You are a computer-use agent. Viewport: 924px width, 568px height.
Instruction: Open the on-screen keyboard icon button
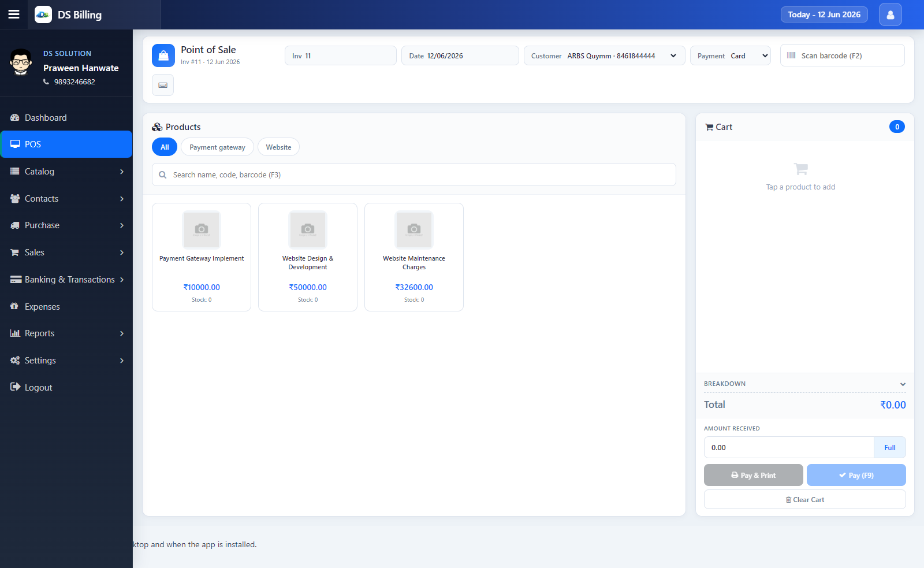[x=163, y=85]
